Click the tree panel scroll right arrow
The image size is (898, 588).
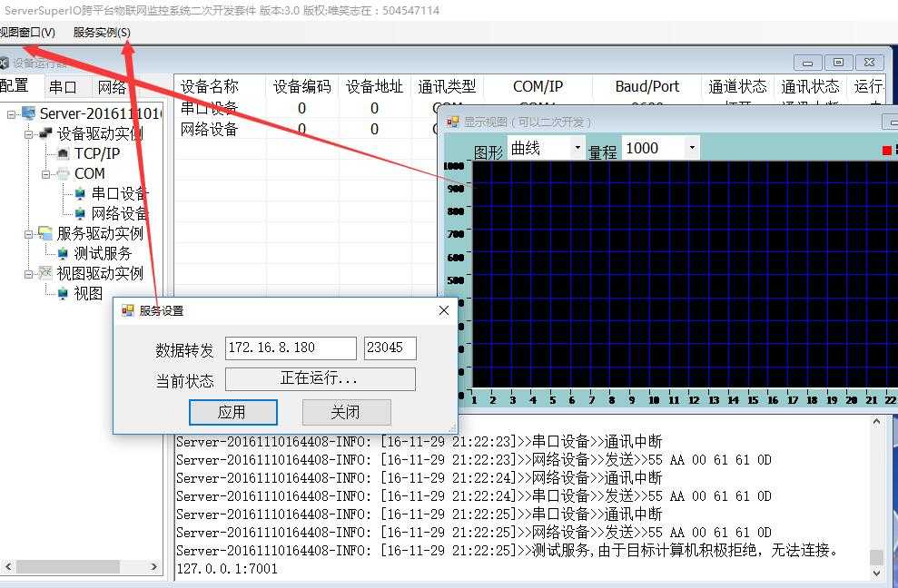153,567
